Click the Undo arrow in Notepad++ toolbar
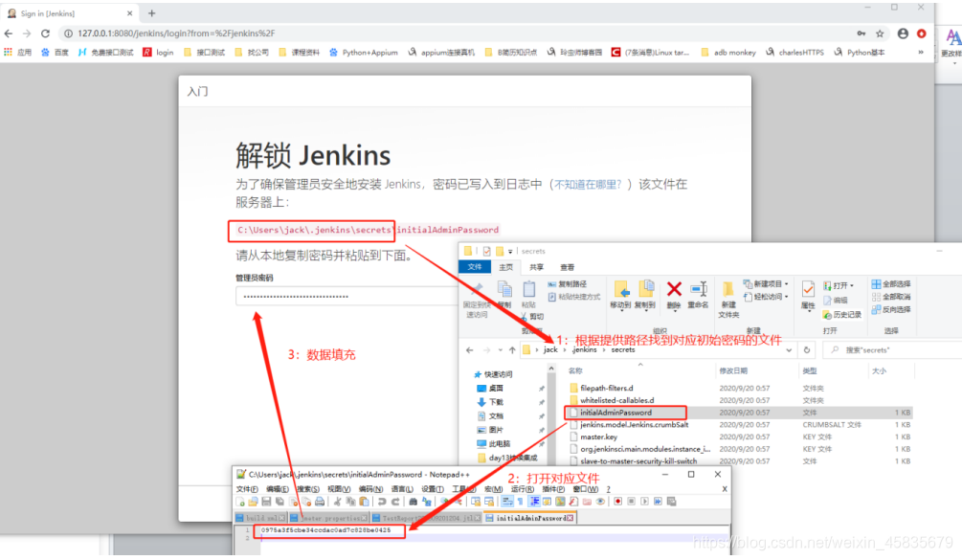The width and height of the screenshot is (962, 560). point(382,502)
